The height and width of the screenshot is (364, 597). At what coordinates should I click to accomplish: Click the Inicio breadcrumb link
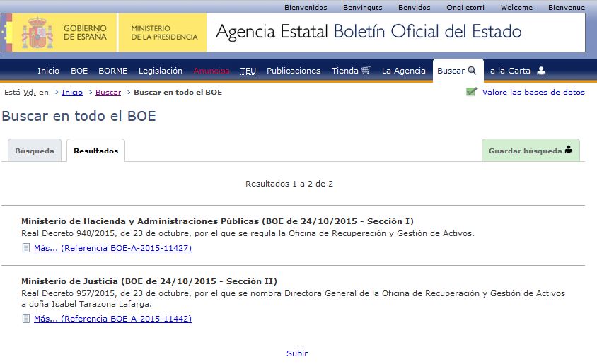pyautogui.click(x=72, y=93)
